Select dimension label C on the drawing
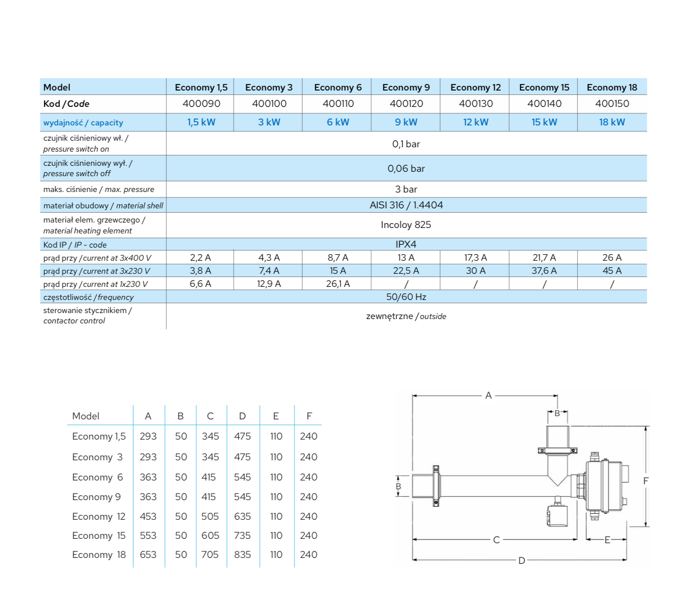Screen dimensions: 700x601 [x=496, y=540]
